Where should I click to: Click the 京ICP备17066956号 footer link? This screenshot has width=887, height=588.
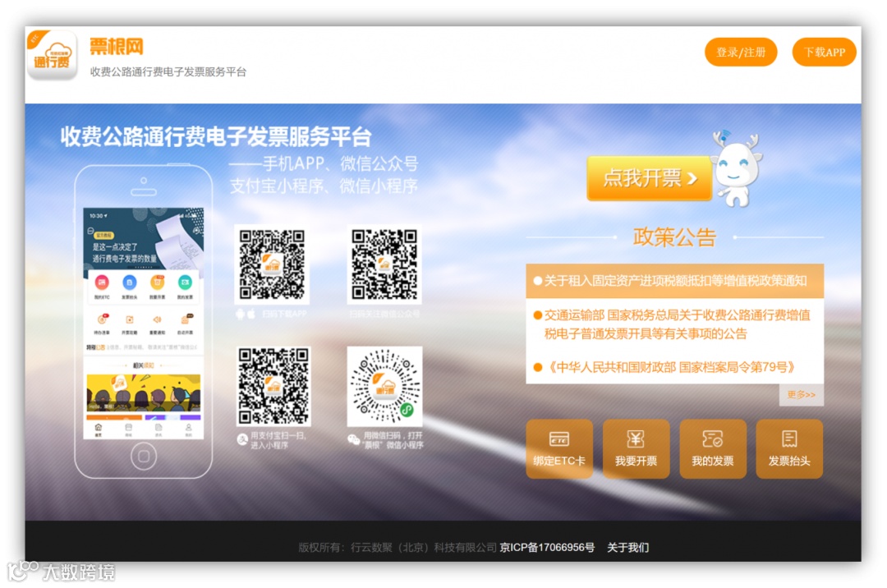click(547, 547)
